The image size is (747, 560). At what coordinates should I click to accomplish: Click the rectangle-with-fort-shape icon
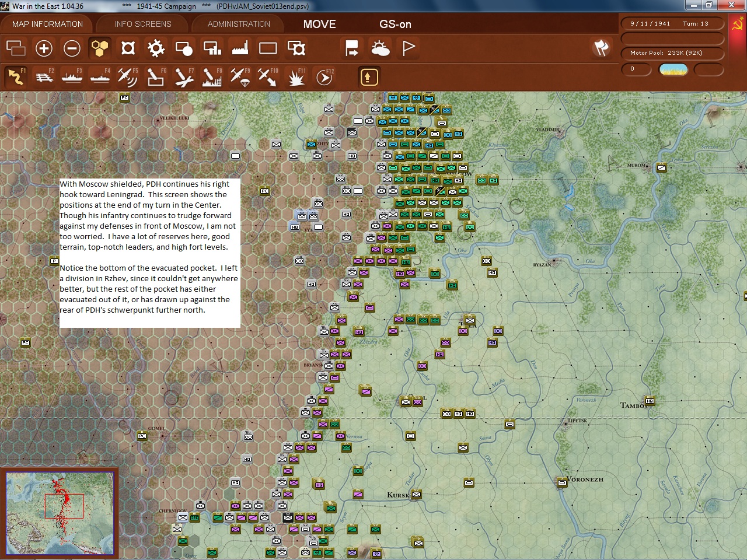tap(296, 48)
